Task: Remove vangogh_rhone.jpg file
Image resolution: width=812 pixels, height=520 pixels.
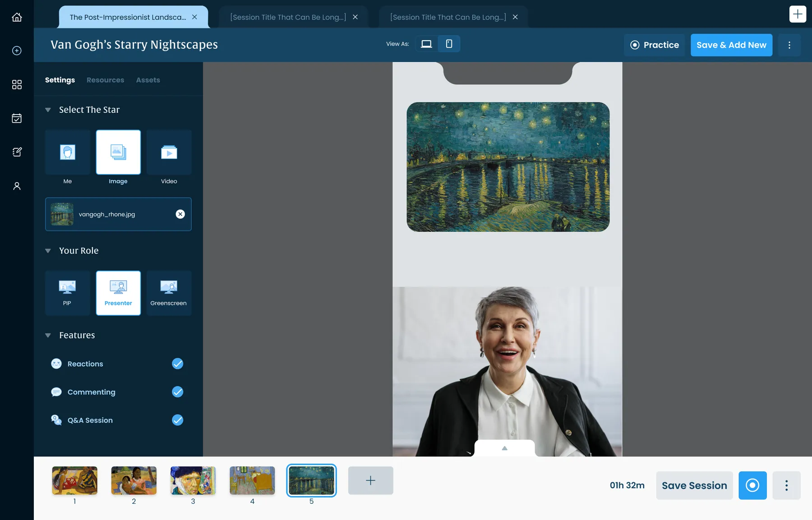Action: click(x=180, y=214)
